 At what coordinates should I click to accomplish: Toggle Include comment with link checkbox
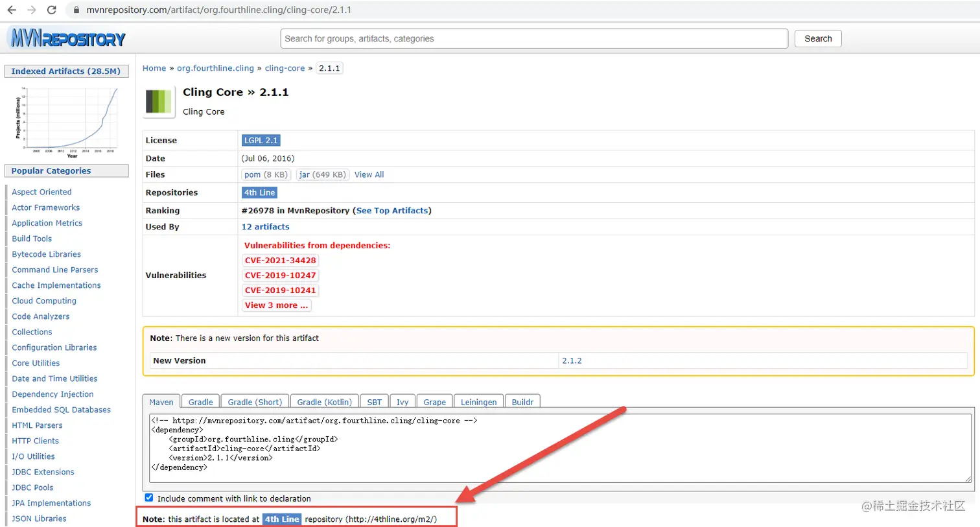(x=149, y=498)
